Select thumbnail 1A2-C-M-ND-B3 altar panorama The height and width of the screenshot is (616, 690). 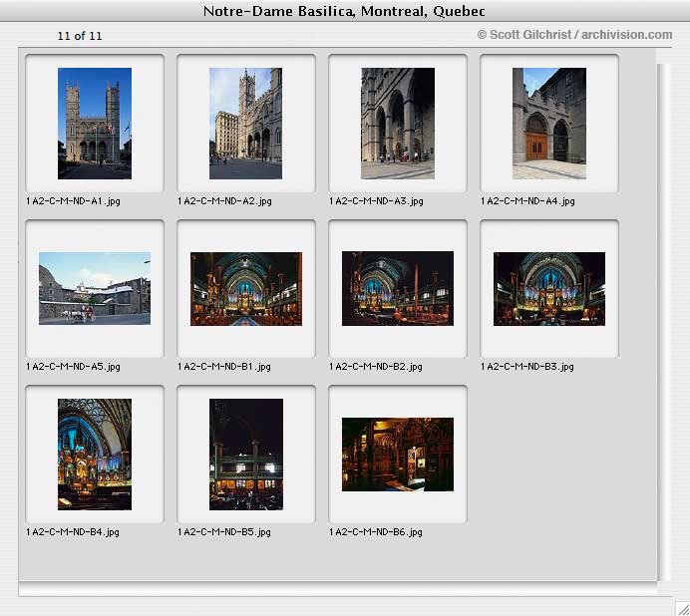coord(549,289)
